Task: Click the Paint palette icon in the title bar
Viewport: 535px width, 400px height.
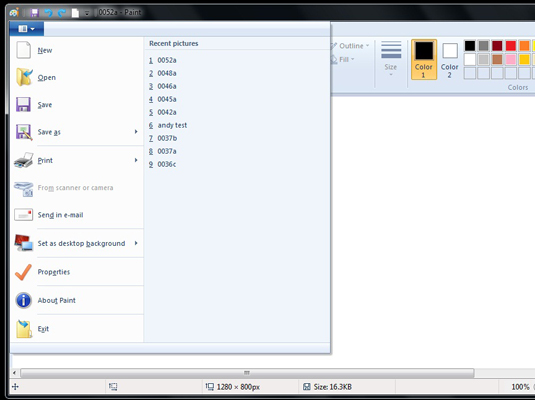Action: 14,13
